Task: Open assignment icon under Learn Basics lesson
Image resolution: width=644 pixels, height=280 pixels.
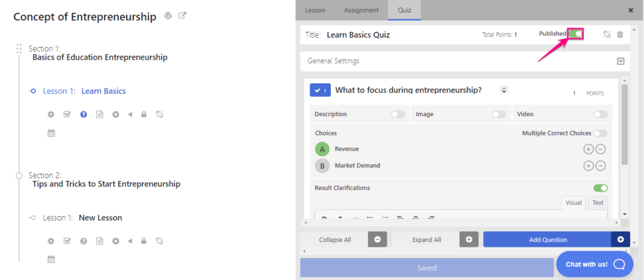Action: click(x=67, y=114)
